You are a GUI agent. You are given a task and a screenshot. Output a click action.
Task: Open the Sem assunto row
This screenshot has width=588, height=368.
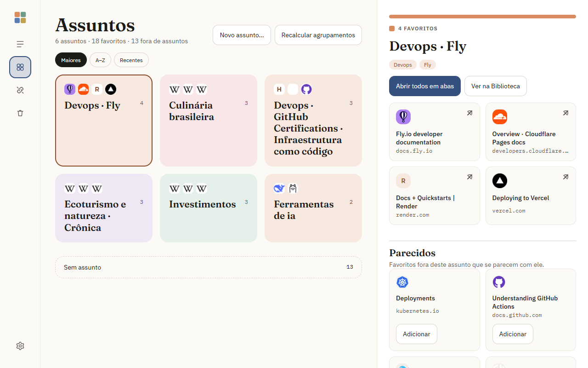click(x=209, y=267)
